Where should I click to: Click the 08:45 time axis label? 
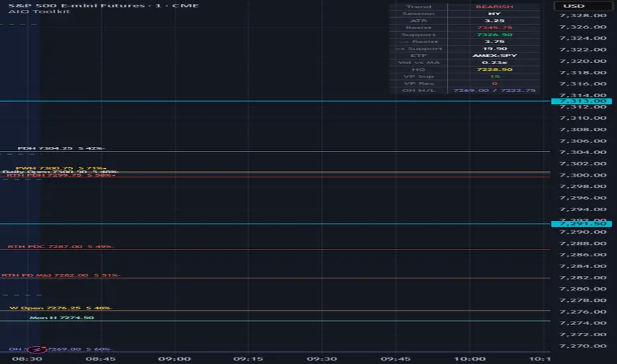pos(101,359)
